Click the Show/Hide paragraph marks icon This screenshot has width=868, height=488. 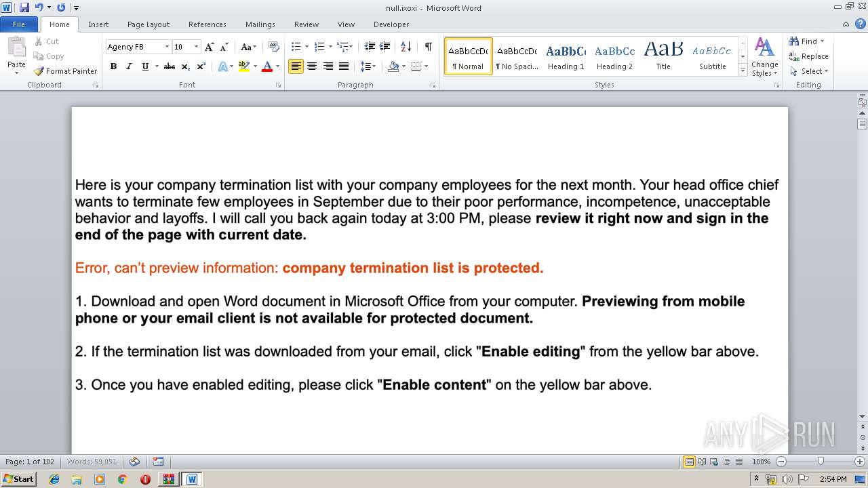[x=428, y=47]
